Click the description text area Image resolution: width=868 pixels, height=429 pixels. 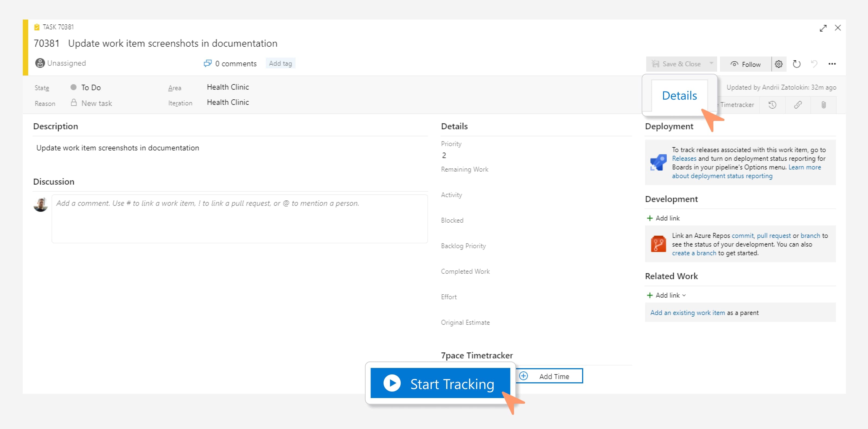(230, 148)
